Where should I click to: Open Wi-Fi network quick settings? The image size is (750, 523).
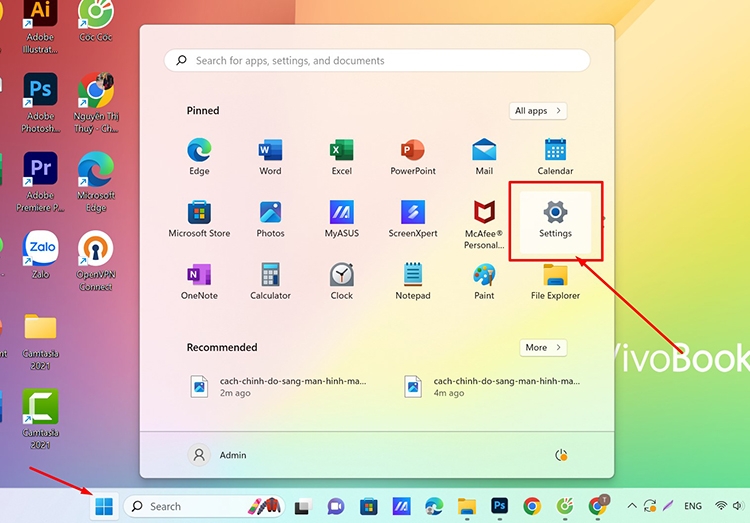tap(720, 506)
